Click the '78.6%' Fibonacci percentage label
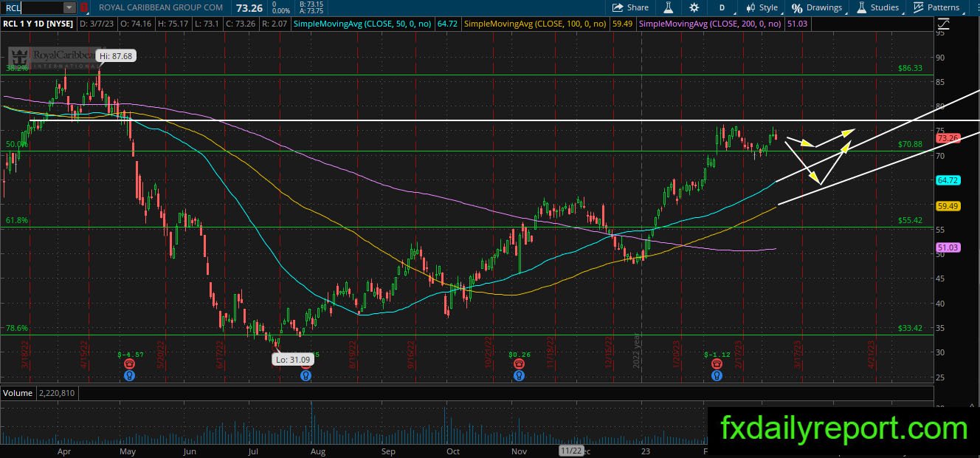The width and height of the screenshot is (980, 458). (x=17, y=328)
